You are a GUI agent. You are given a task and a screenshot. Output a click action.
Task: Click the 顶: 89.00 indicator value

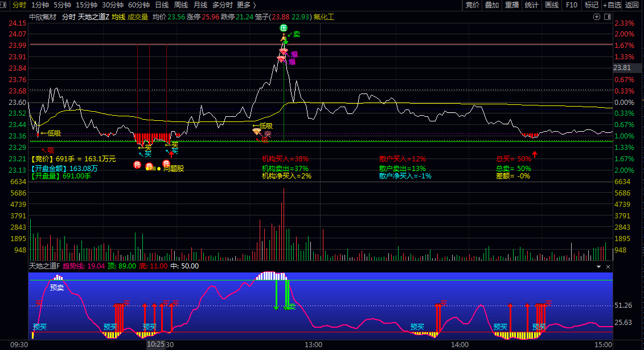(x=122, y=266)
